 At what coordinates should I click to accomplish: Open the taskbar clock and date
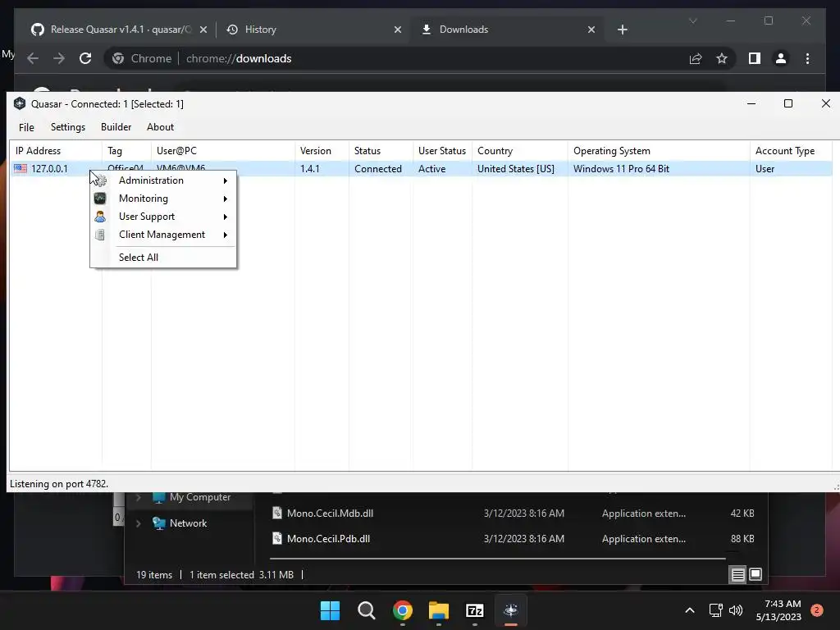coord(778,610)
